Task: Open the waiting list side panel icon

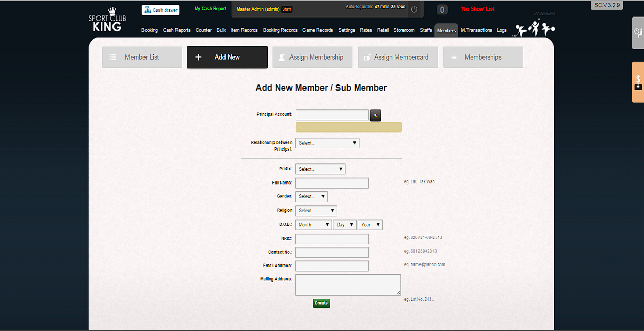Action: pyautogui.click(x=638, y=32)
